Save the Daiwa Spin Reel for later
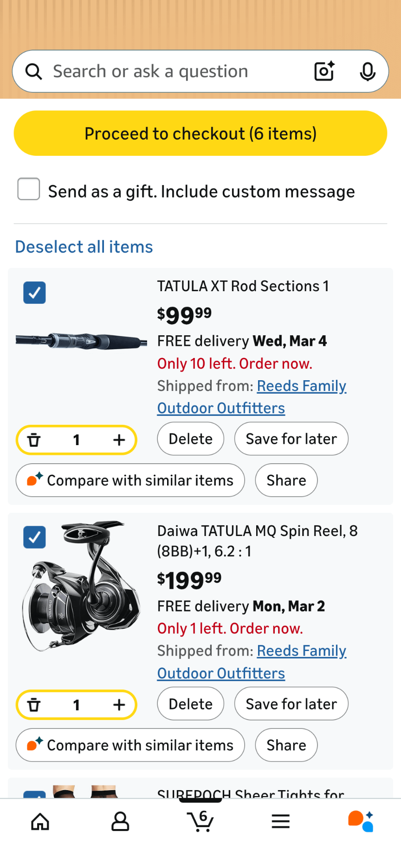 pyautogui.click(x=291, y=704)
